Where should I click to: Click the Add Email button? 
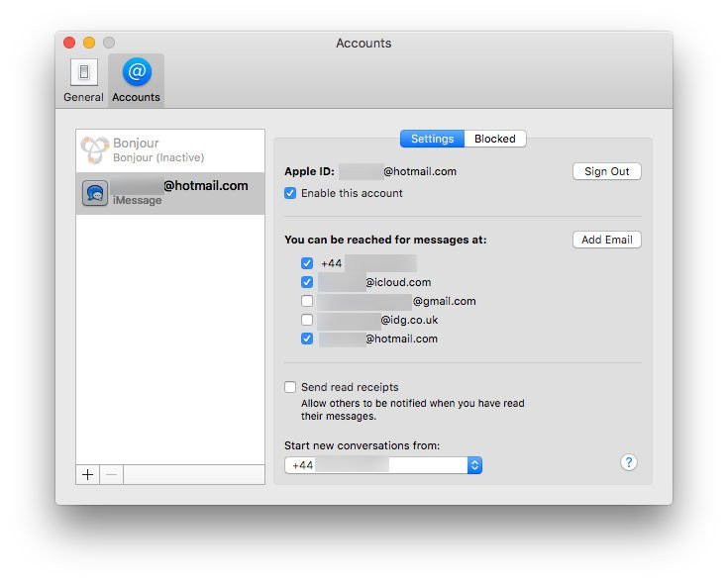tap(606, 240)
